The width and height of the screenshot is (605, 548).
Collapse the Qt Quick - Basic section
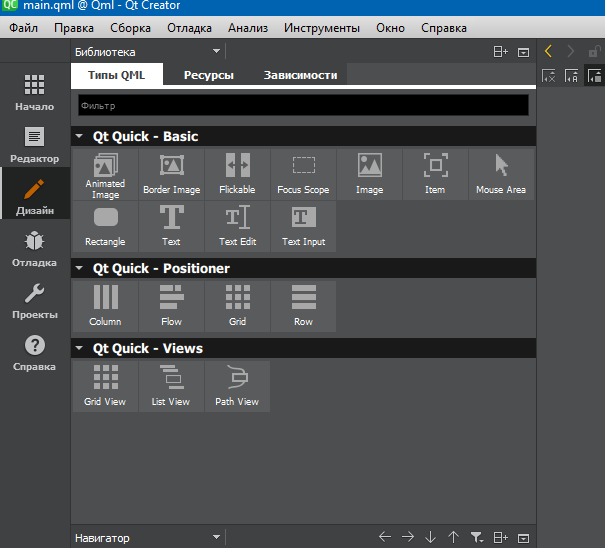79,137
